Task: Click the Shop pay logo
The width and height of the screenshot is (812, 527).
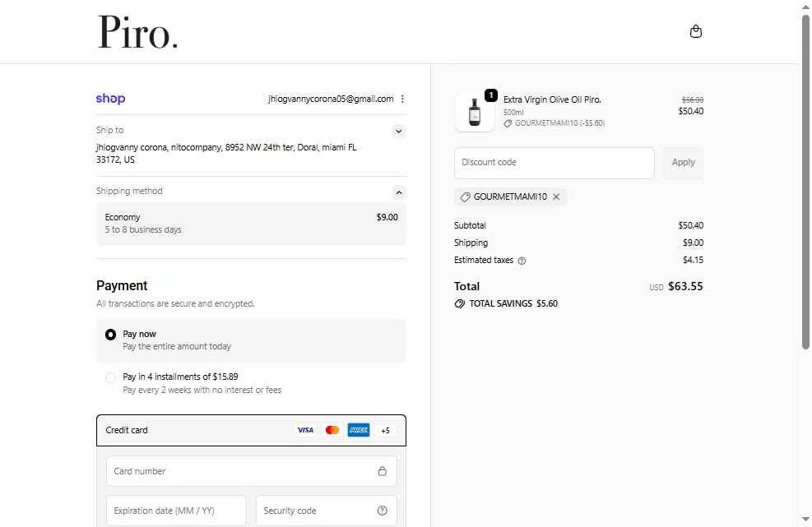Action: 110,99
